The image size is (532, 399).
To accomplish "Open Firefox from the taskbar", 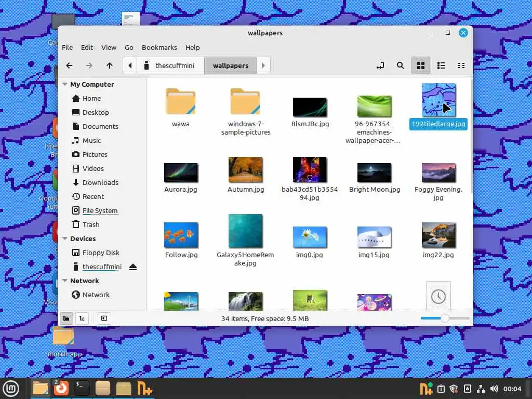I will pos(61,389).
